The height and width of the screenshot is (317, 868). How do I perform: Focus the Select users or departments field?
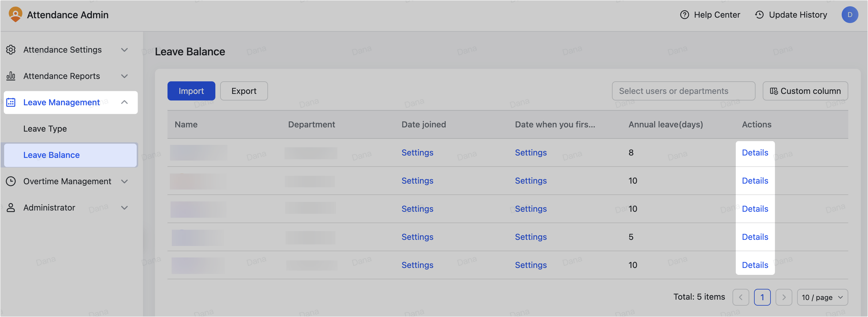point(683,91)
